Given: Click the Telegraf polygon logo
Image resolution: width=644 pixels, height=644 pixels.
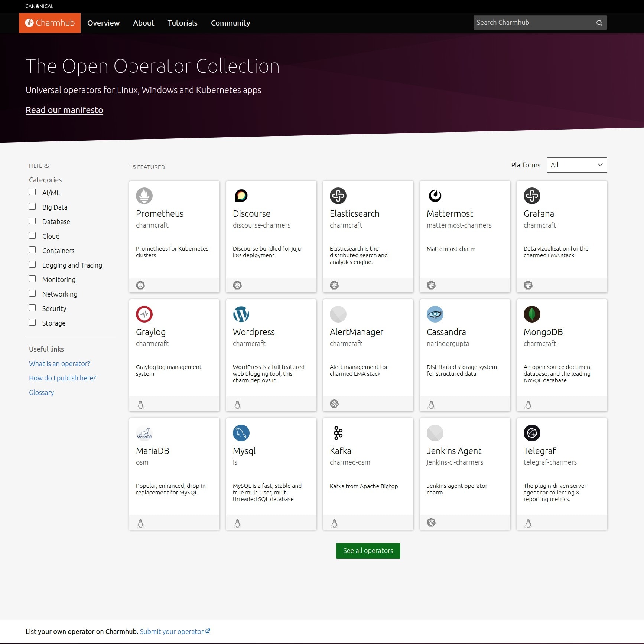Looking at the screenshot, I should 532,433.
